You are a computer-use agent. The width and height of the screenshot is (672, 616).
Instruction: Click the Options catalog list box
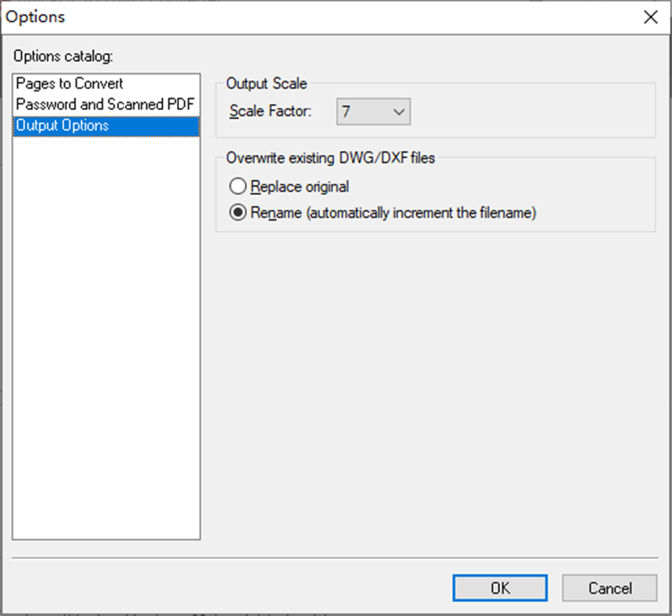pos(106,313)
